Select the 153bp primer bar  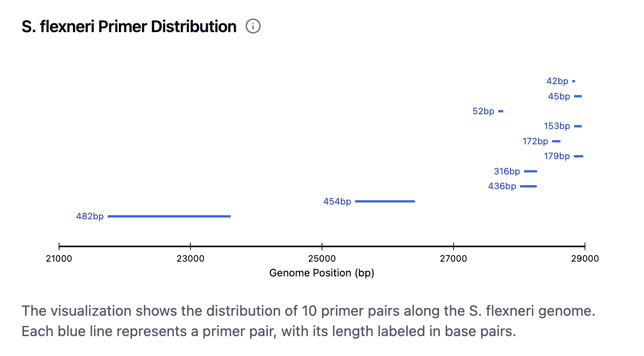click(578, 126)
